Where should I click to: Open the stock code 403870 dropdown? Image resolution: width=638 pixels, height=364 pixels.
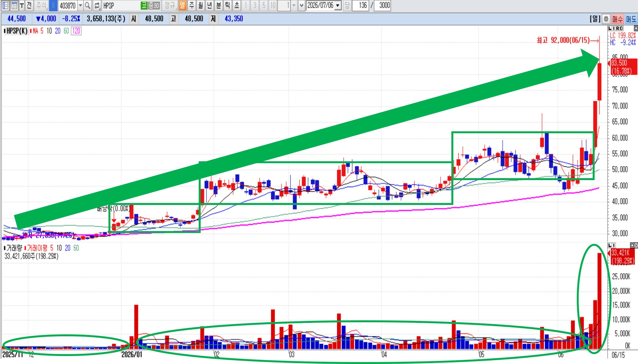pos(80,5)
